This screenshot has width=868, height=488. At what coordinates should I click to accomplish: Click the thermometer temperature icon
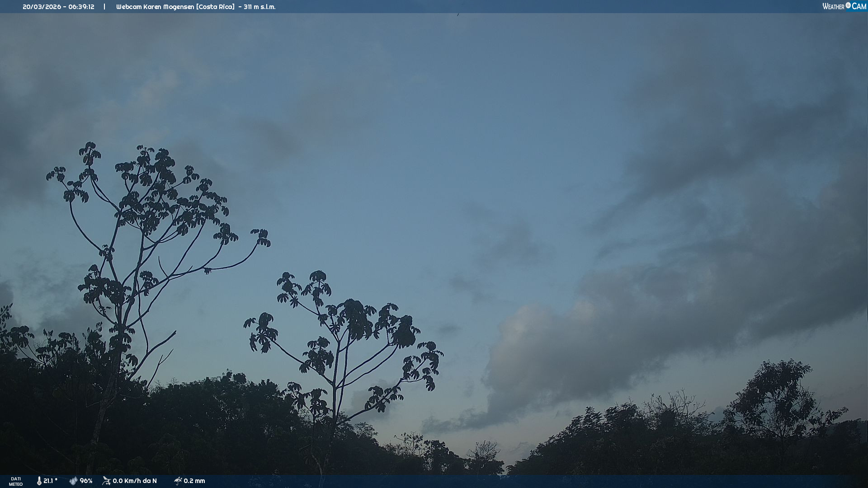click(x=39, y=481)
